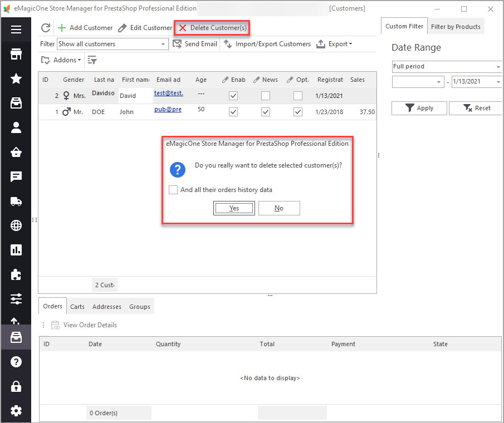The image size is (504, 423).
Task: Open the puzzle piece addons icon in the sidebar
Action: (16, 274)
